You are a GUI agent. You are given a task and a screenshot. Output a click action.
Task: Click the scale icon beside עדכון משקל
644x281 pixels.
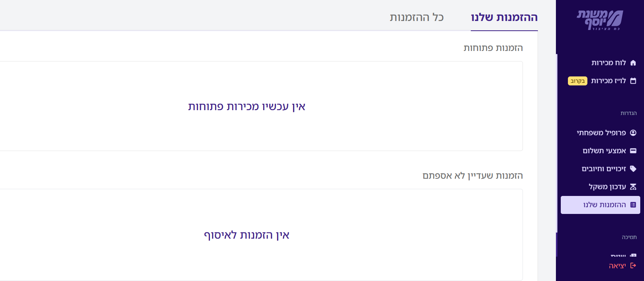632,187
